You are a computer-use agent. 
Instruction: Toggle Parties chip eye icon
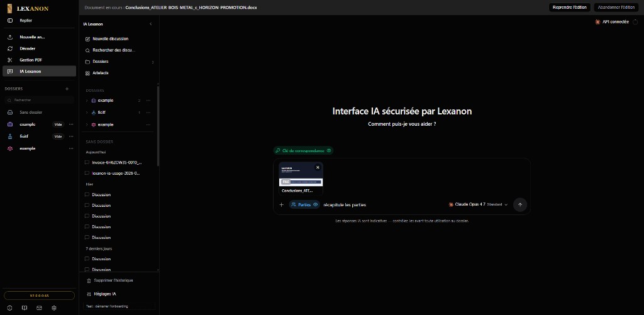pyautogui.click(x=316, y=204)
